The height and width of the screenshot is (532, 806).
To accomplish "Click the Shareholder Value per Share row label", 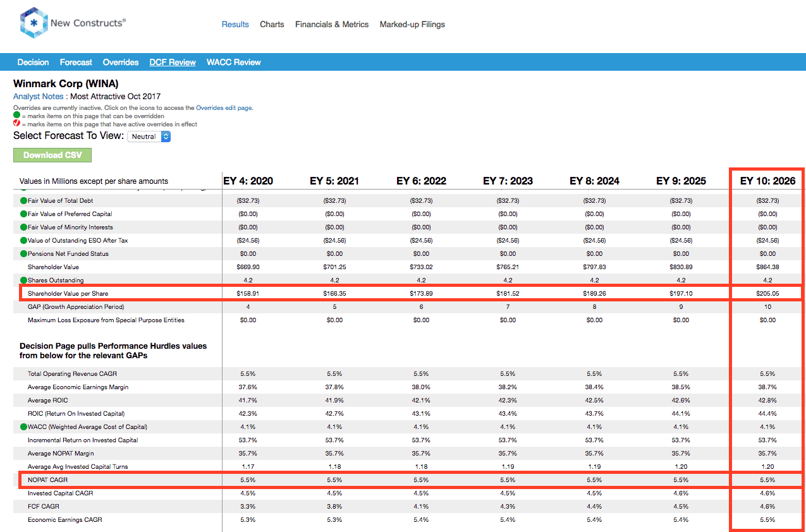I will click(x=68, y=293).
